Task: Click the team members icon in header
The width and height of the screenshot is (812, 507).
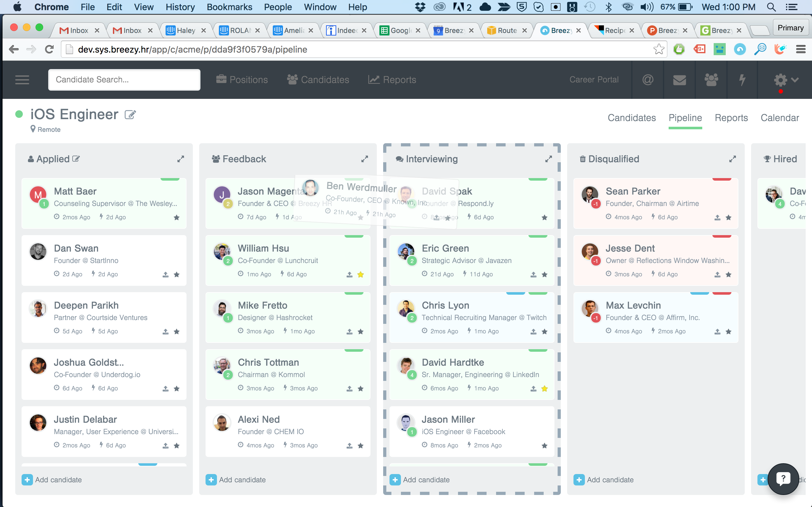Action: (x=711, y=80)
